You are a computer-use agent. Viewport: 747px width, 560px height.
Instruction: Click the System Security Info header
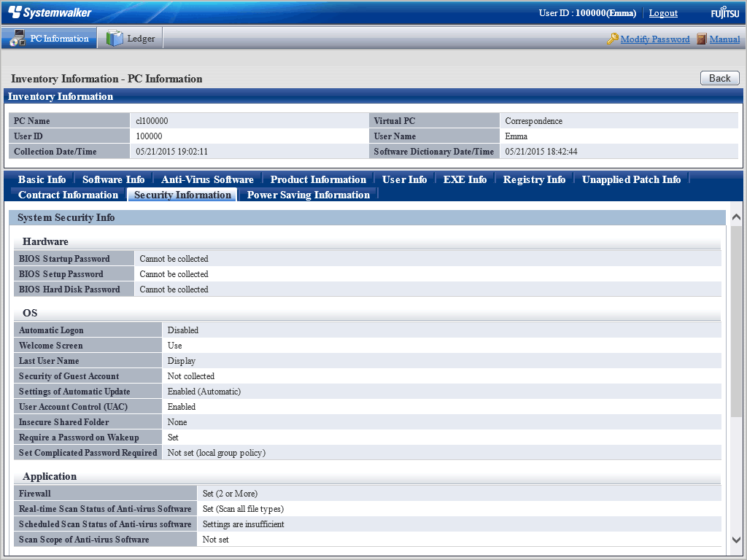tap(367, 217)
